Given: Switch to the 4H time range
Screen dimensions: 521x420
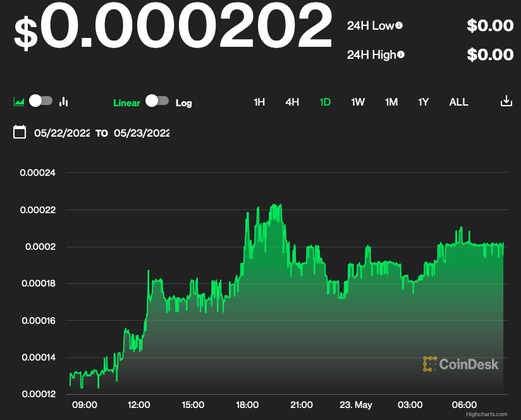Looking at the screenshot, I should click(292, 102).
